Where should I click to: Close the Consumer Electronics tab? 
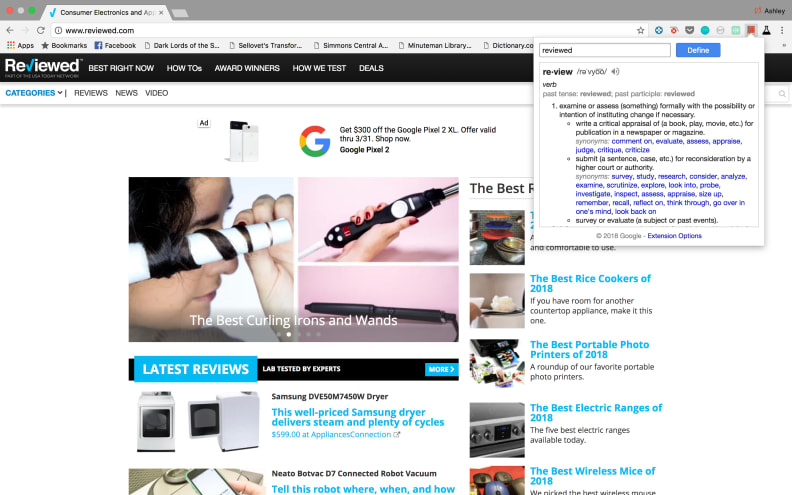(161, 12)
